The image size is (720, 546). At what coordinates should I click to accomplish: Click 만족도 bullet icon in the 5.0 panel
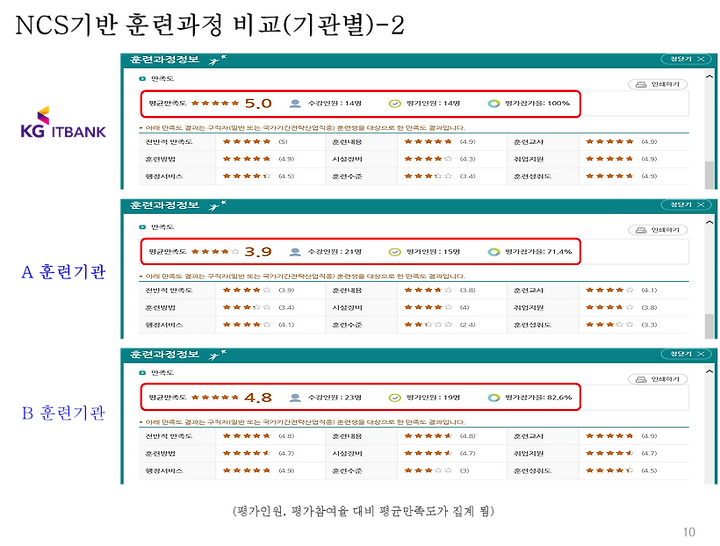(142, 79)
